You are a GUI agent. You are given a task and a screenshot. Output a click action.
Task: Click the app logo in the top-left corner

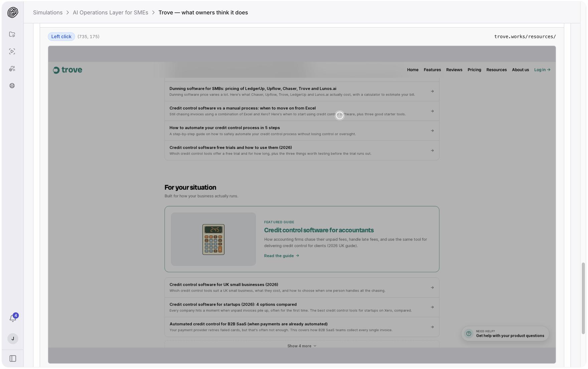13,12
